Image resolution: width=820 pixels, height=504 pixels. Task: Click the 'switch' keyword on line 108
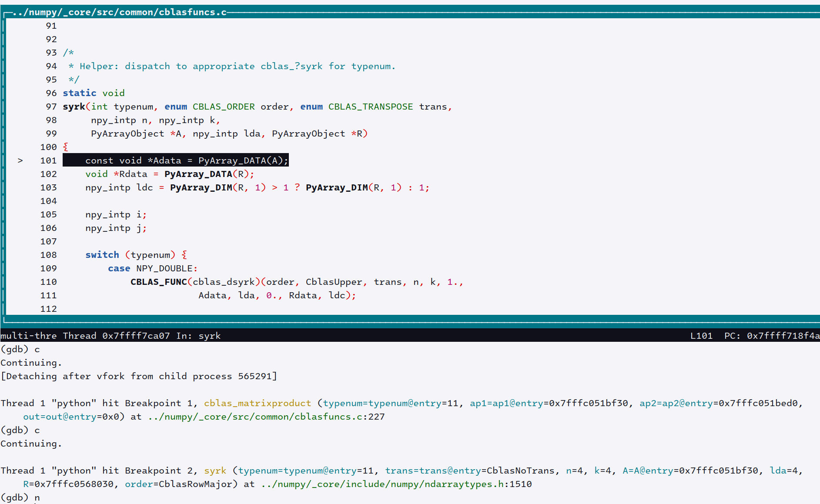point(102,255)
